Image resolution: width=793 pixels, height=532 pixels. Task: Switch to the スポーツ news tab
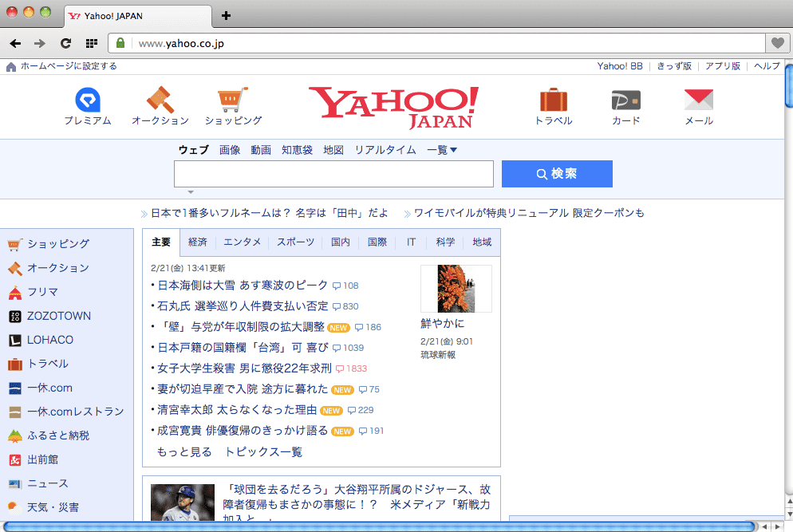(295, 242)
